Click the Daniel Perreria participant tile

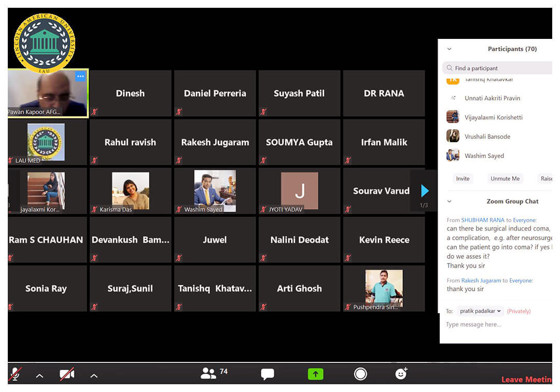pyautogui.click(x=215, y=93)
